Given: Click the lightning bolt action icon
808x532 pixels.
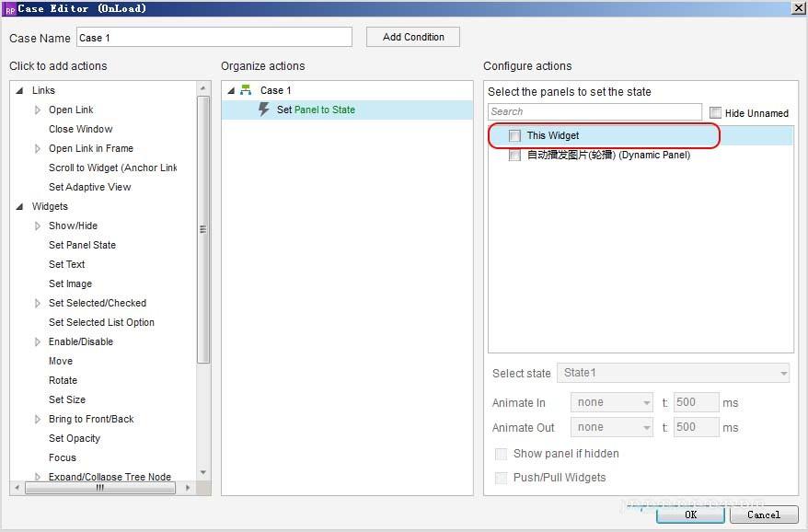Looking at the screenshot, I should [x=264, y=110].
